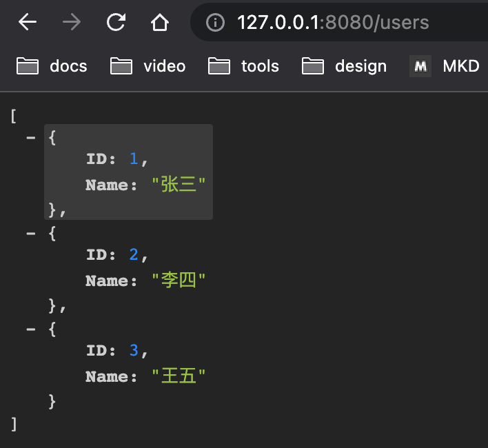The width and height of the screenshot is (488, 448).
Task: Open the design bookmark folder
Action: coord(344,66)
